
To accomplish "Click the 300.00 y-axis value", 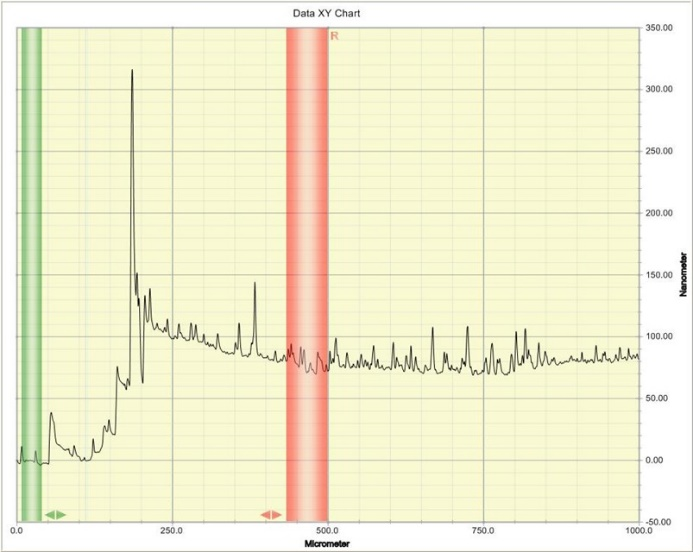I will [x=659, y=89].
